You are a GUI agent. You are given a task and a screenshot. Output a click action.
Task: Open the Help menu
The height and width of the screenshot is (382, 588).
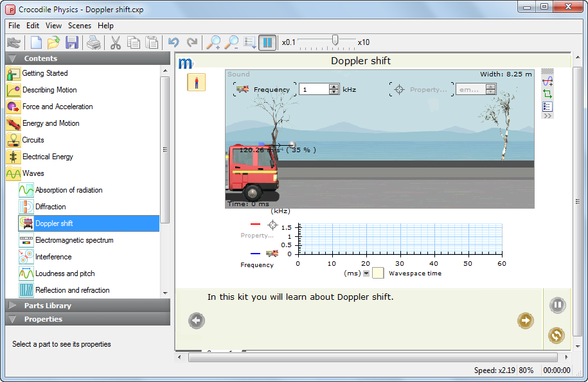(106, 26)
